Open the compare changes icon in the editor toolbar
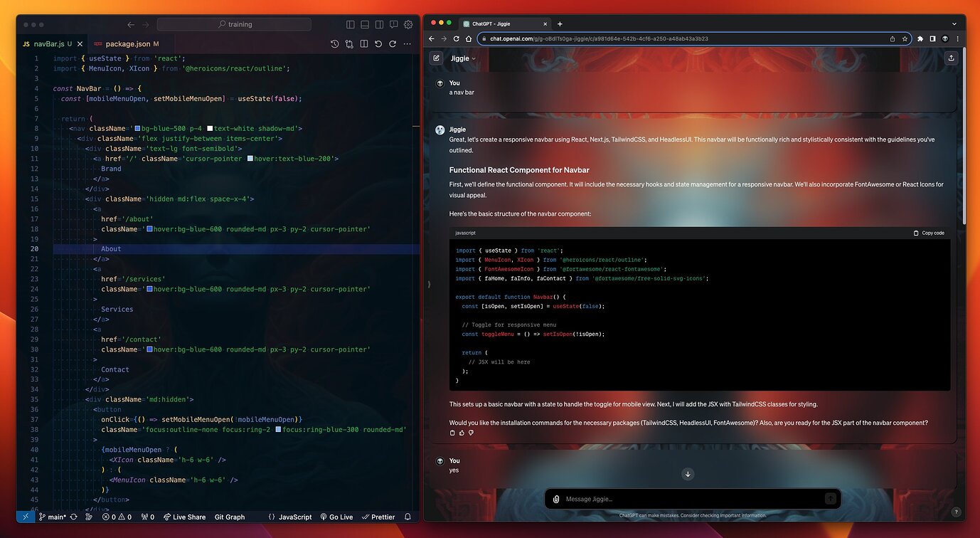This screenshot has height=538, width=980. coord(348,43)
